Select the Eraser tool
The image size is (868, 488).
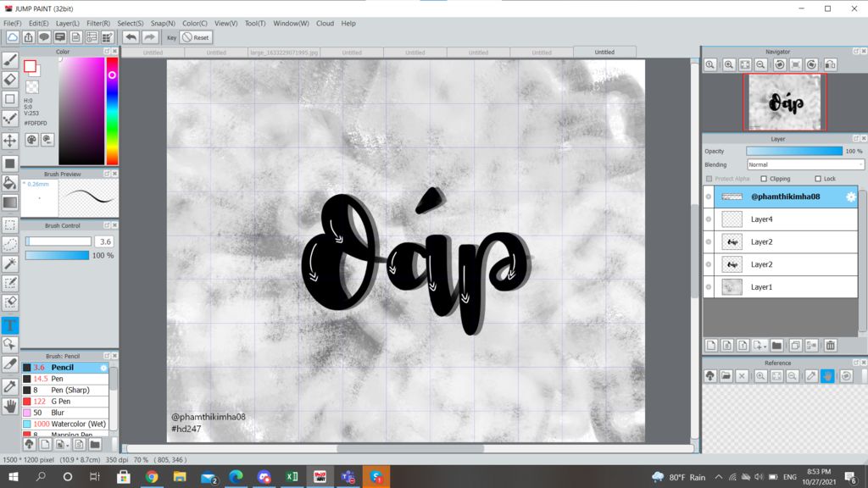[x=10, y=79]
